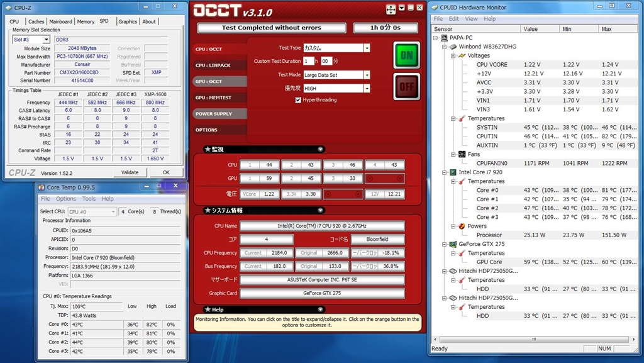Click the red OFF button in OCCT
This screenshot has width=644, height=363.
407,87
